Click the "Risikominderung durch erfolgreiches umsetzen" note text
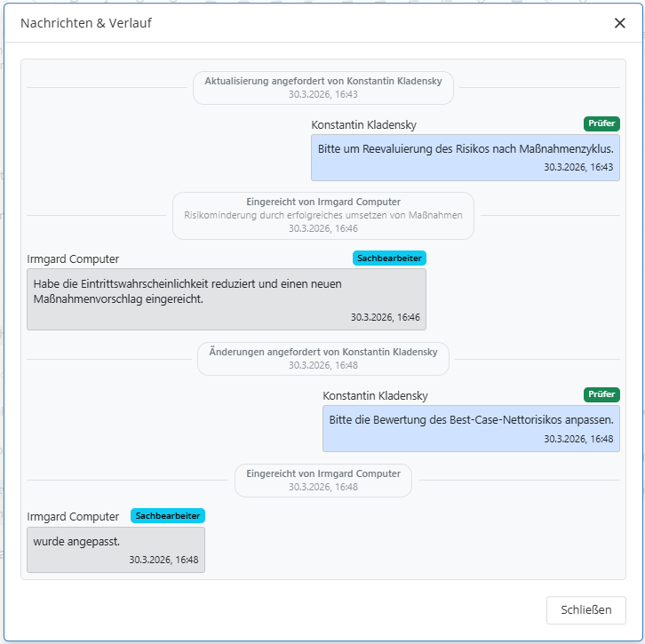Viewport: 645px width, 644px height. pos(323,215)
